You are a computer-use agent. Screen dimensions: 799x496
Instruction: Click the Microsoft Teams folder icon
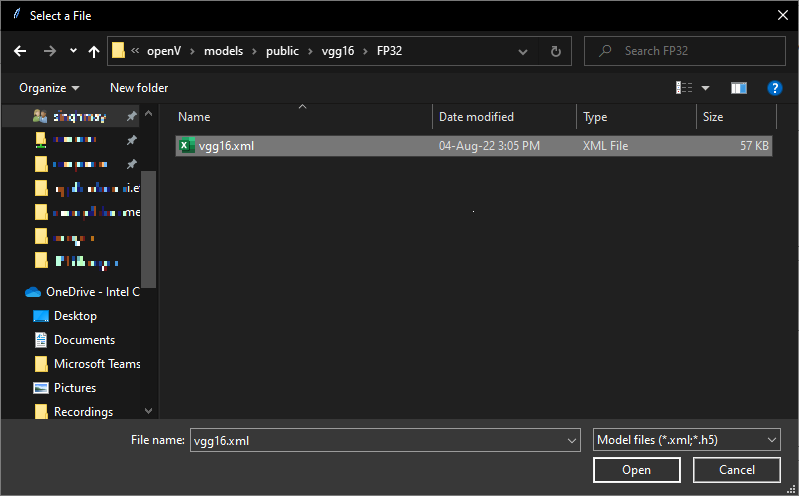41,363
